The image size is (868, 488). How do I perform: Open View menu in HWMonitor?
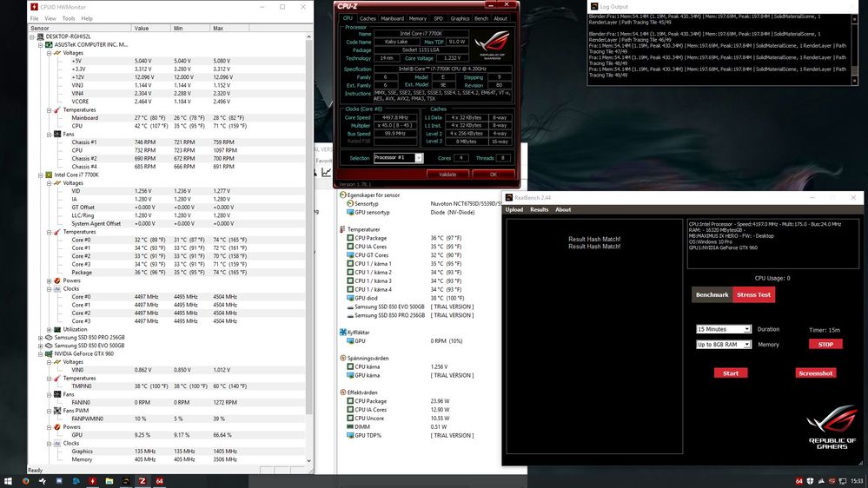point(50,18)
